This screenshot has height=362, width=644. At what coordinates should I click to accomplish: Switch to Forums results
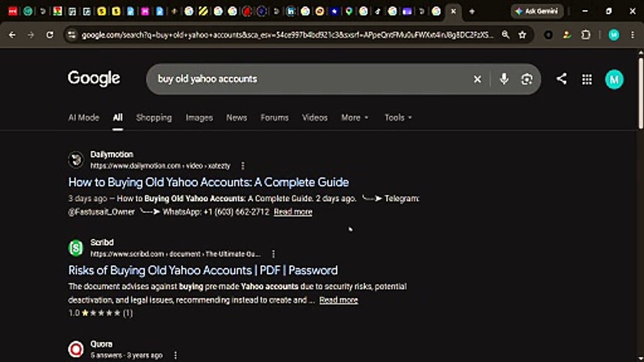click(x=275, y=118)
